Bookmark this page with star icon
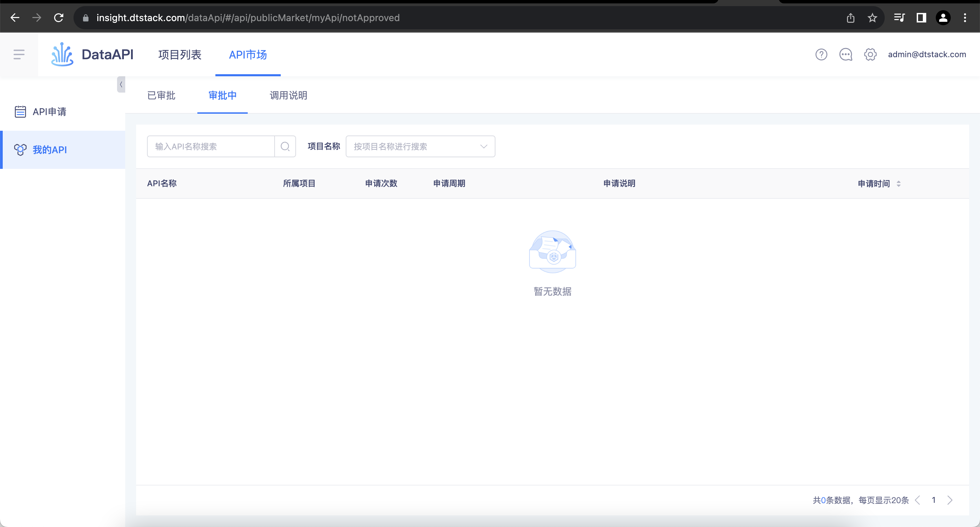980x527 pixels. click(872, 18)
